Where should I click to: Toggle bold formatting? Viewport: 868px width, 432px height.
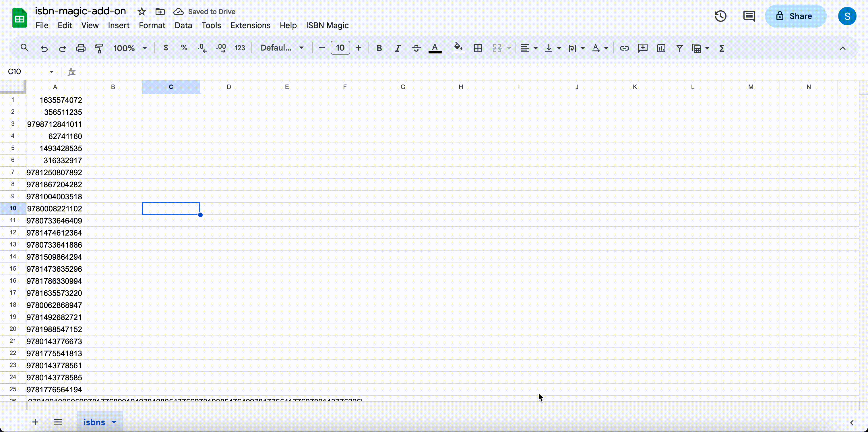click(379, 48)
